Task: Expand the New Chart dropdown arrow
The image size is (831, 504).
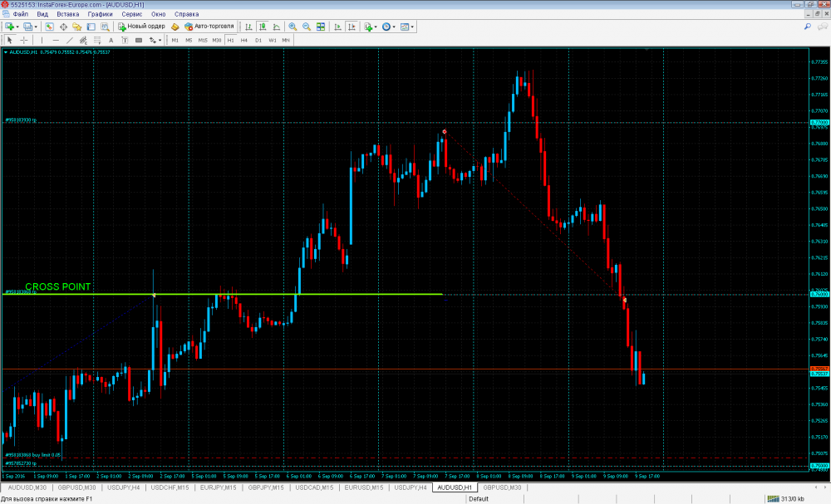Action: pyautogui.click(x=17, y=27)
